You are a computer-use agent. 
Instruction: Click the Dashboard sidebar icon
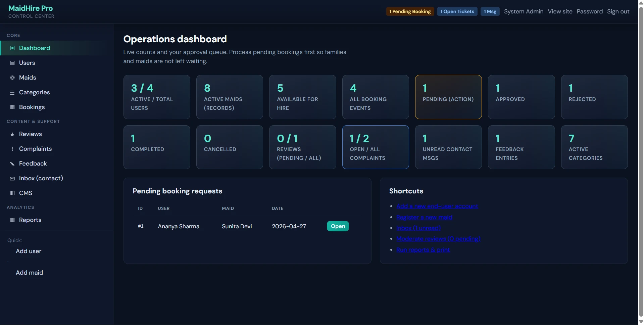coord(12,48)
